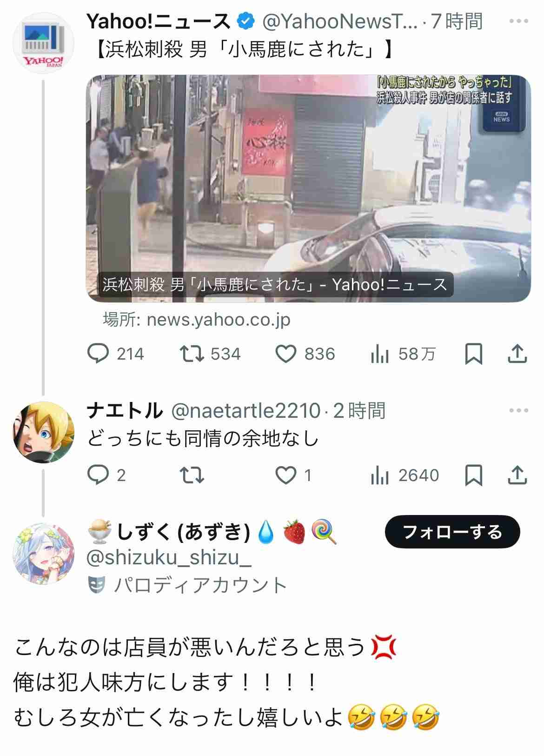Bookmark the Yahoo!ニュース post
Screen dimensions: 544x756
point(473,354)
